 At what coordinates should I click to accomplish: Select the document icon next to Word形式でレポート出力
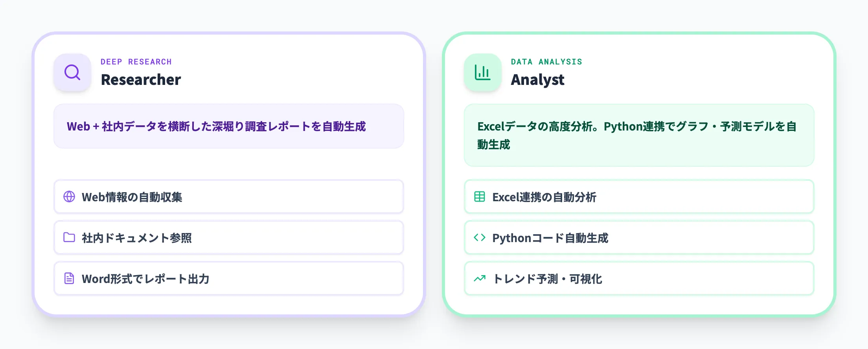[x=69, y=279]
